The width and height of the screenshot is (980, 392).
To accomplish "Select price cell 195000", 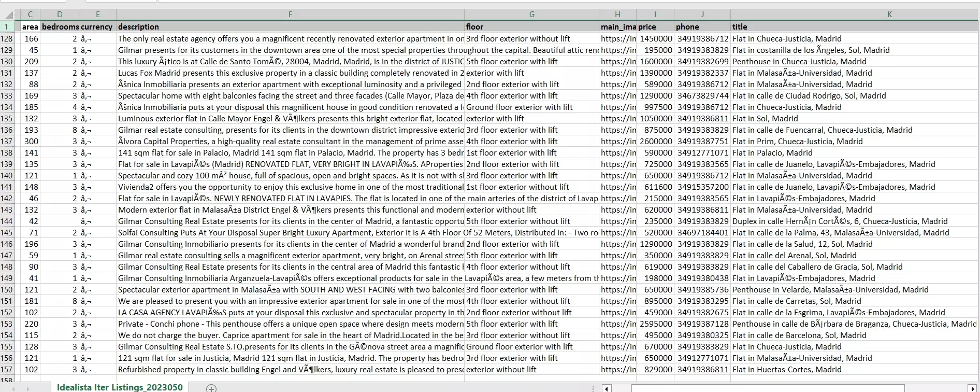I will click(655, 50).
